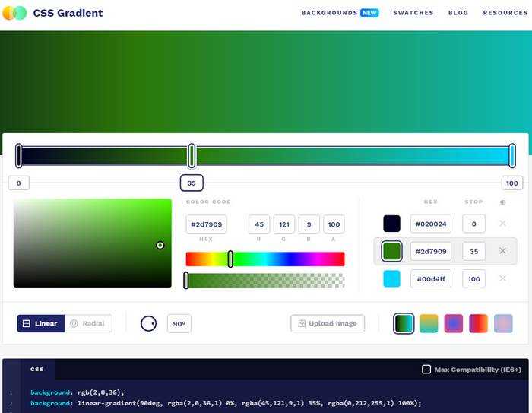Screen dimensions: 532x413
Task: Apply the pink-orange gradient preset
Action: 479,323
